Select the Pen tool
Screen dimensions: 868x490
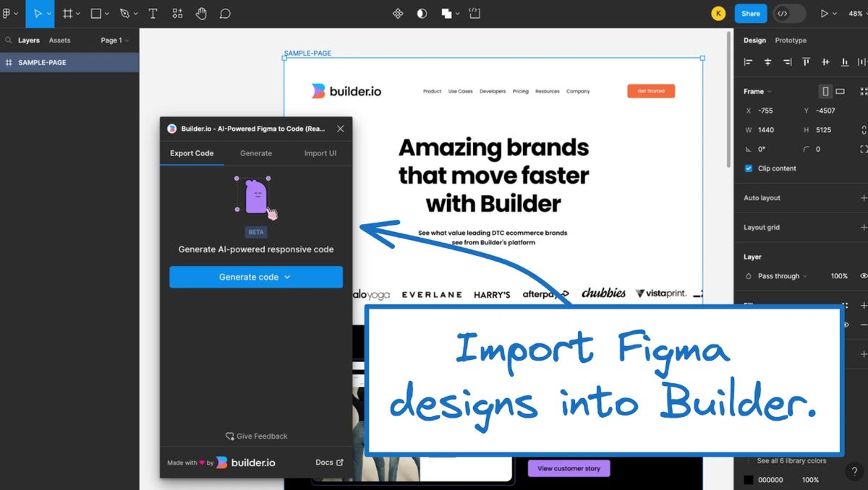coord(123,13)
